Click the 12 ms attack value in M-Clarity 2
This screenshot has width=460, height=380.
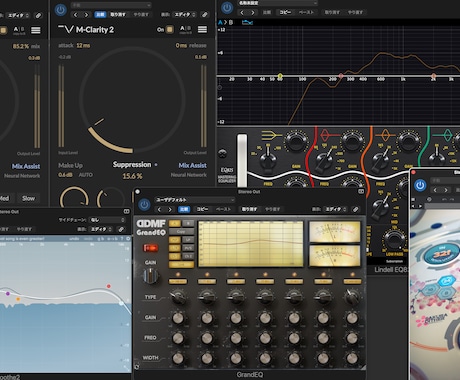(x=83, y=45)
